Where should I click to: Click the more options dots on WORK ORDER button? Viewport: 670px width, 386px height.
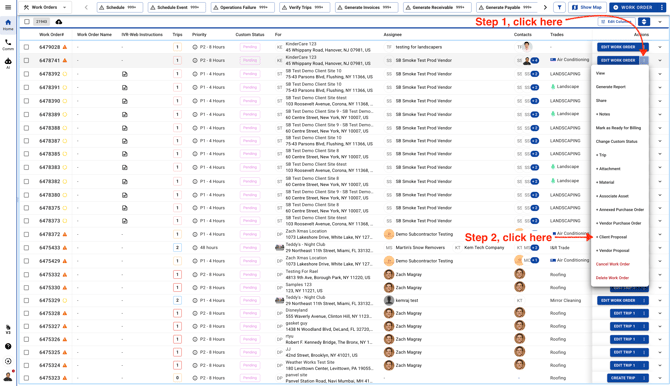coord(661,7)
